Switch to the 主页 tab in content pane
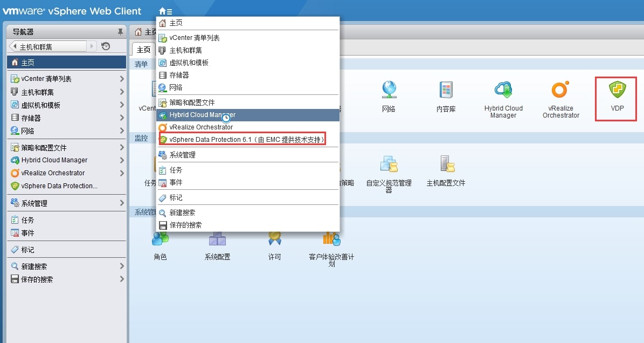Viewport: 644px width, 343px height. (x=143, y=50)
